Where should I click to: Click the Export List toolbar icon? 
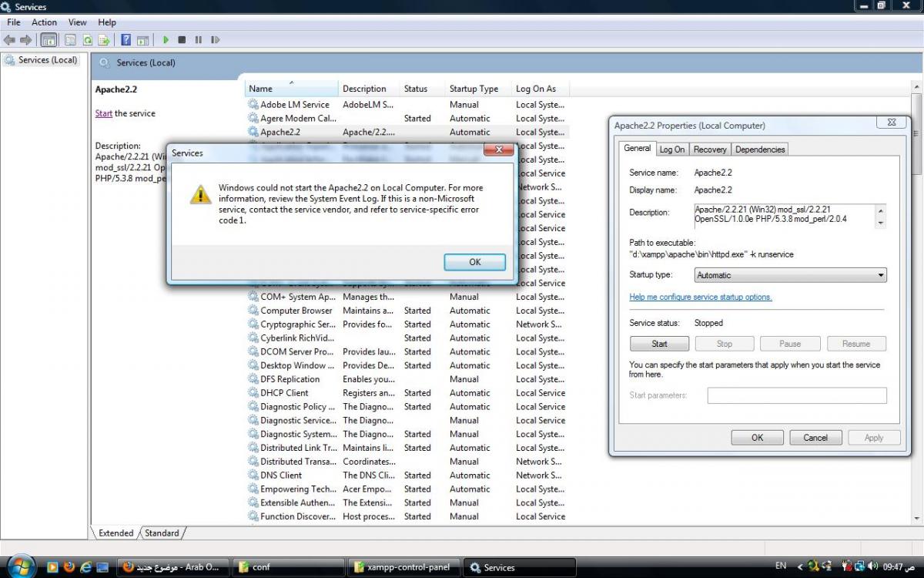[x=103, y=40]
